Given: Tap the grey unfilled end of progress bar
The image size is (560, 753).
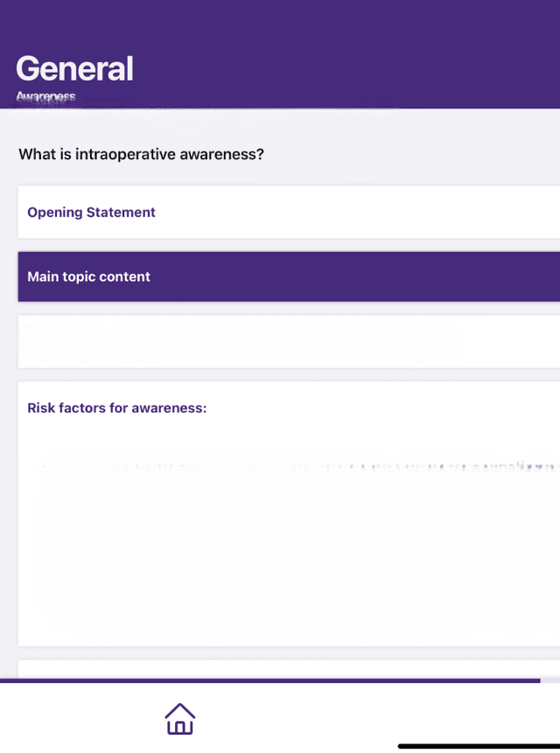Looking at the screenshot, I should click(x=550, y=680).
